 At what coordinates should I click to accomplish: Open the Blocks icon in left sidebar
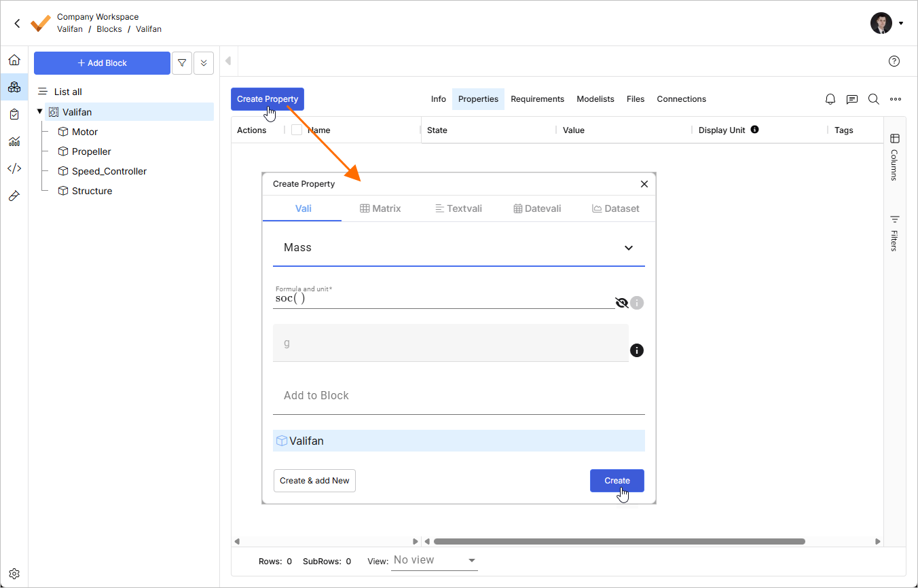(x=14, y=87)
